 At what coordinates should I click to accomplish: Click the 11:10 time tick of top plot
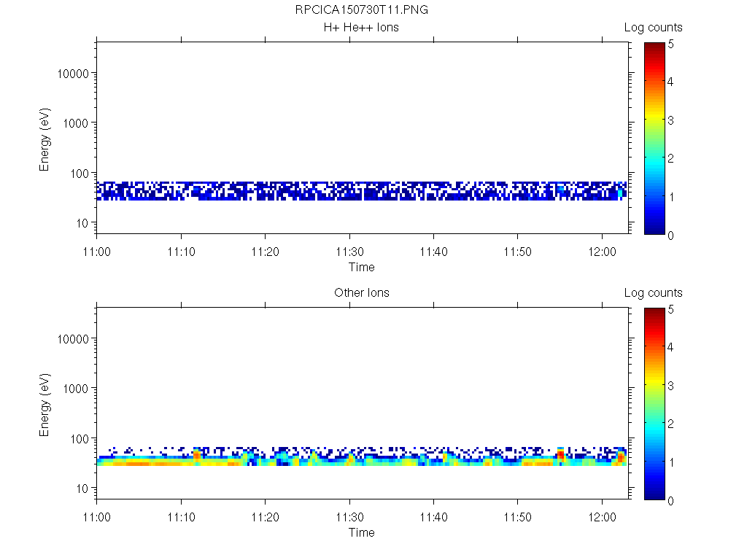(181, 252)
